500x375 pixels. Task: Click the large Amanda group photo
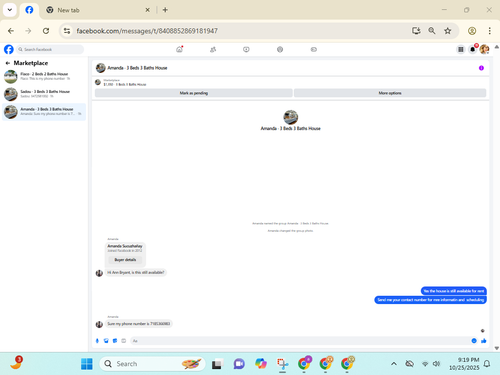click(290, 117)
